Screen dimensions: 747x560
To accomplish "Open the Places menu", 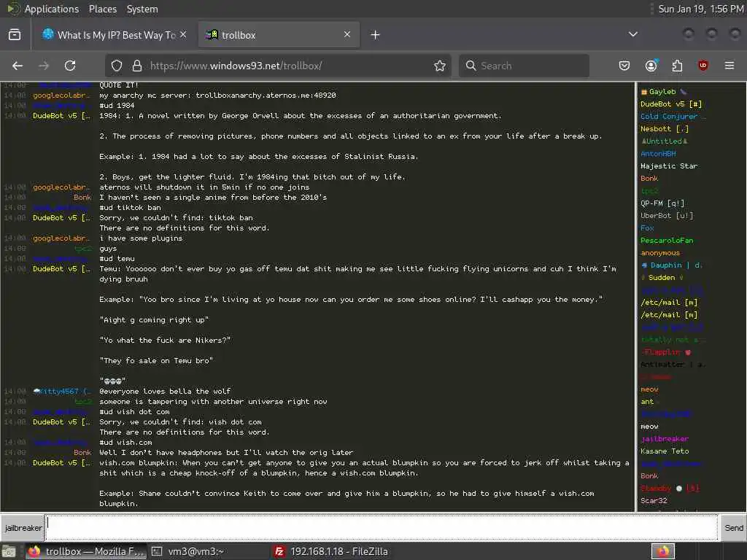I will (102, 9).
